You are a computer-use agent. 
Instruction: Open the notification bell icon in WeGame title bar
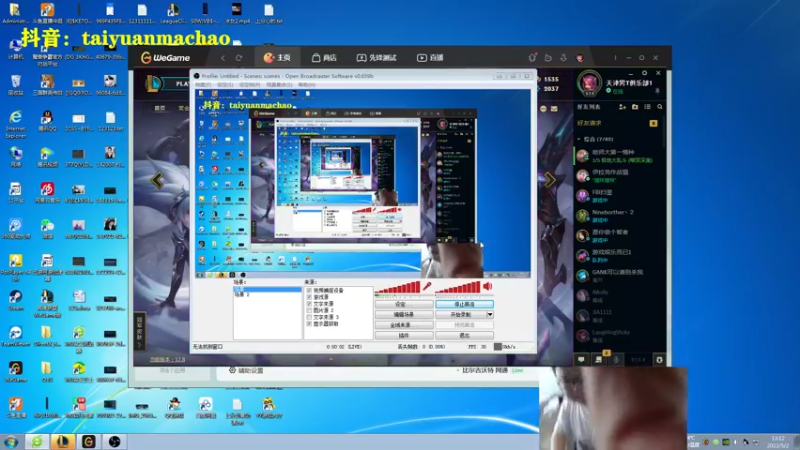click(532, 58)
